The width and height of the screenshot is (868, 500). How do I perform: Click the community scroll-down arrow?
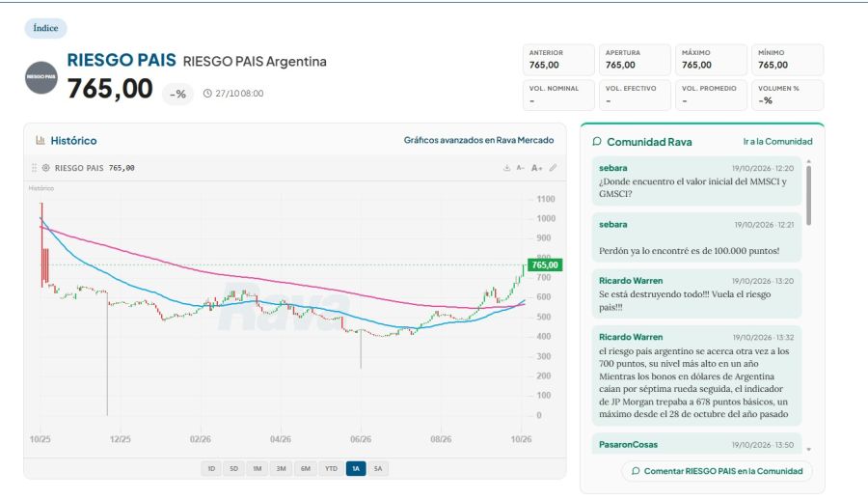809,449
